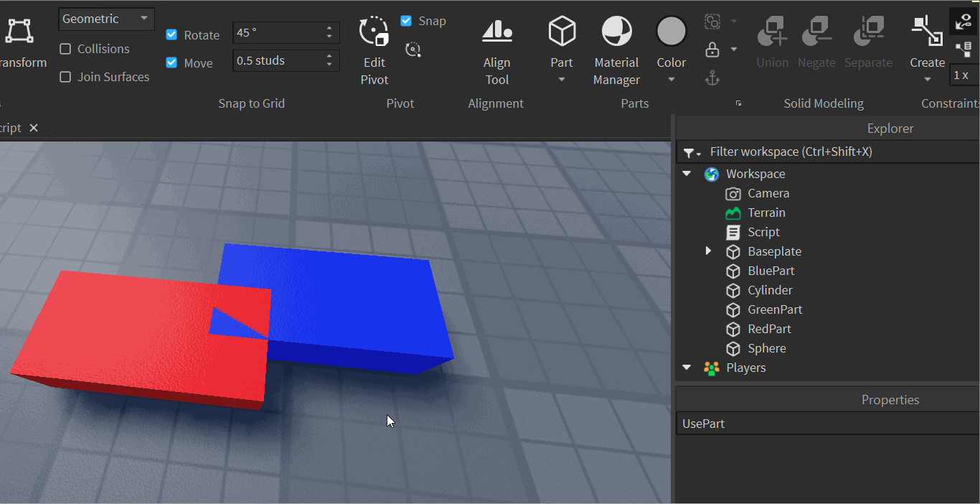Viewport: 980px width, 504px height.
Task: Toggle the Move snap checkbox
Action: click(171, 62)
